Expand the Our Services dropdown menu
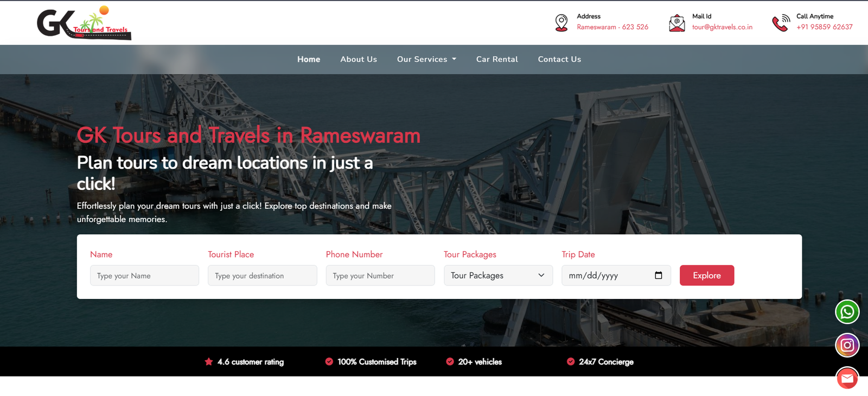 click(426, 59)
